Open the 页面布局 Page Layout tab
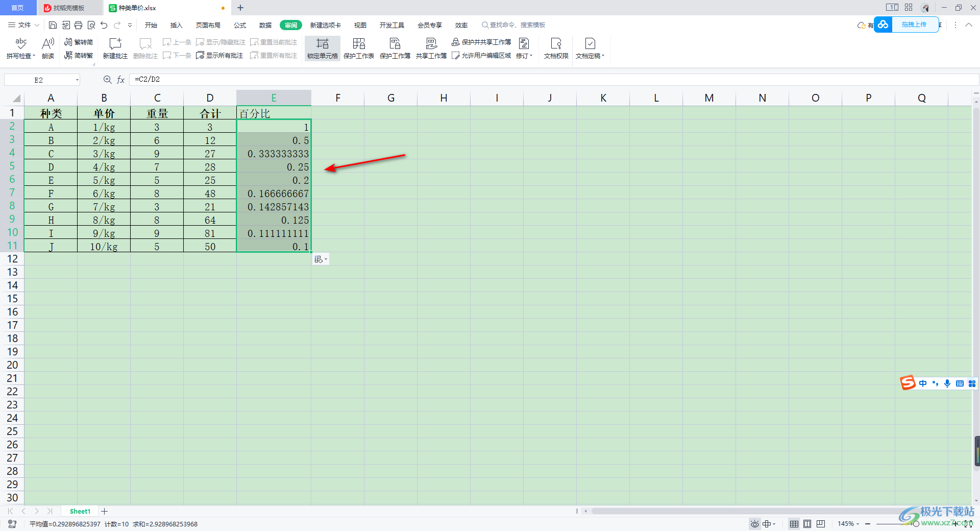 (x=208, y=25)
